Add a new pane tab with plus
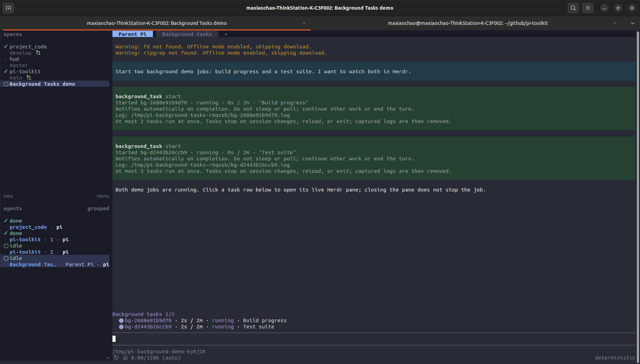The height and width of the screenshot is (364, 640). click(226, 34)
